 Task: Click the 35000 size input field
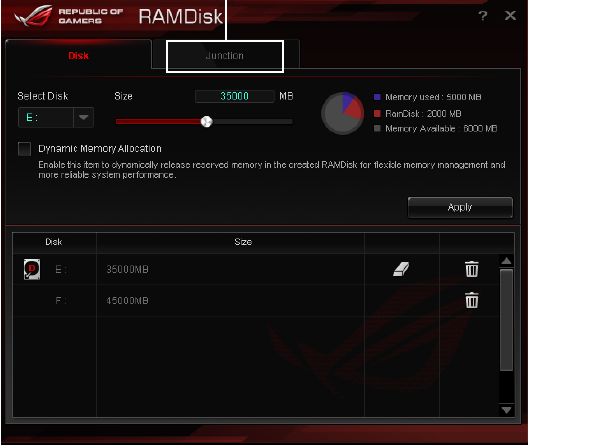pyautogui.click(x=234, y=96)
